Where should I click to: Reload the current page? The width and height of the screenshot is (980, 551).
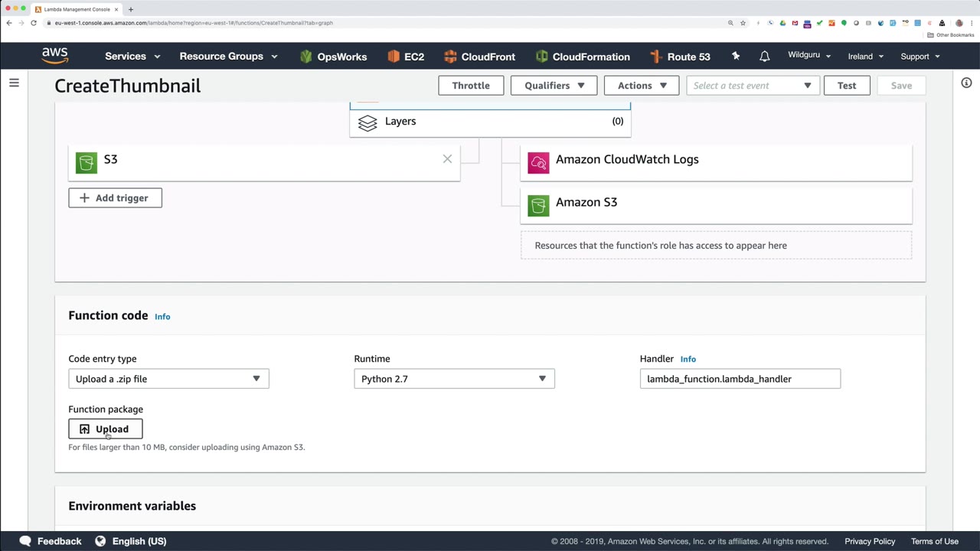coord(34,23)
